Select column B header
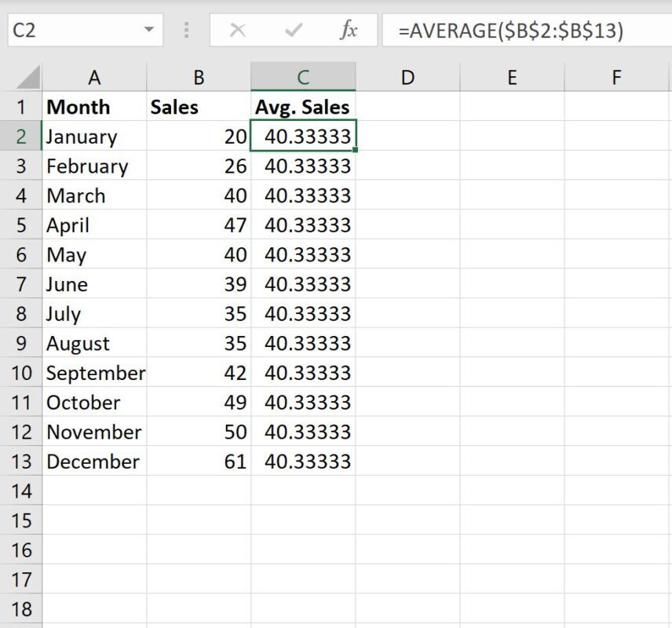 click(199, 78)
